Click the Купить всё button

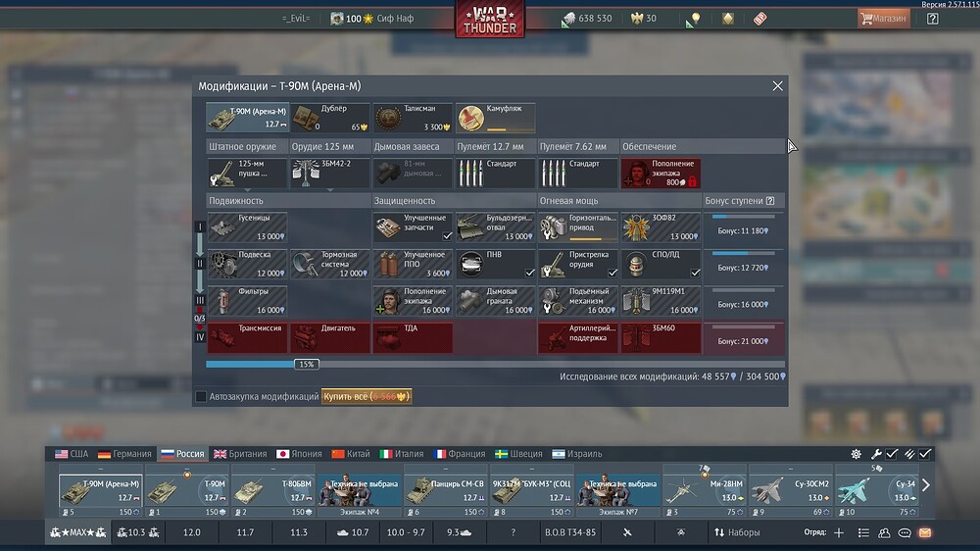[367, 396]
